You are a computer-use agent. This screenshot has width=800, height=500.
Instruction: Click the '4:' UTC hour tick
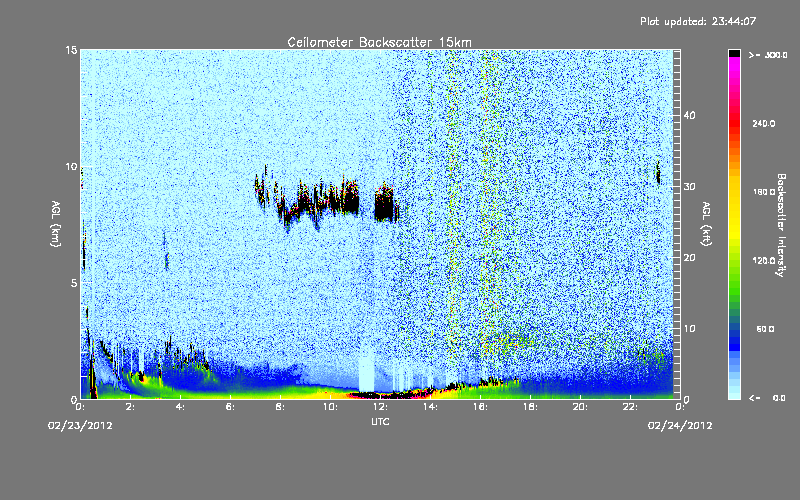coord(181,407)
